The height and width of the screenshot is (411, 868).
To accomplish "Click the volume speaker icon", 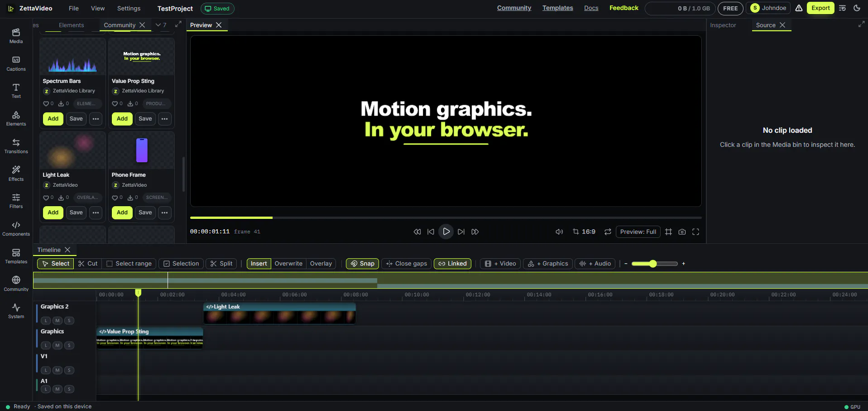I will [559, 232].
